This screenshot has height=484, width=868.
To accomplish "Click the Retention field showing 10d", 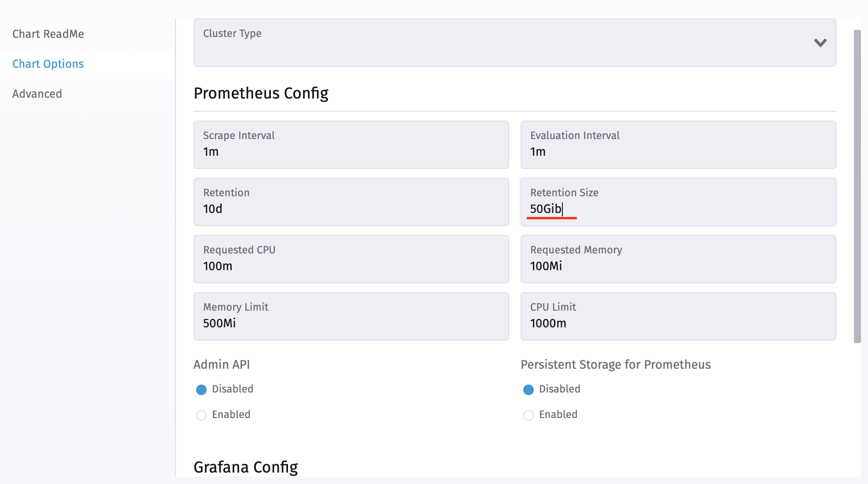I will (x=351, y=202).
